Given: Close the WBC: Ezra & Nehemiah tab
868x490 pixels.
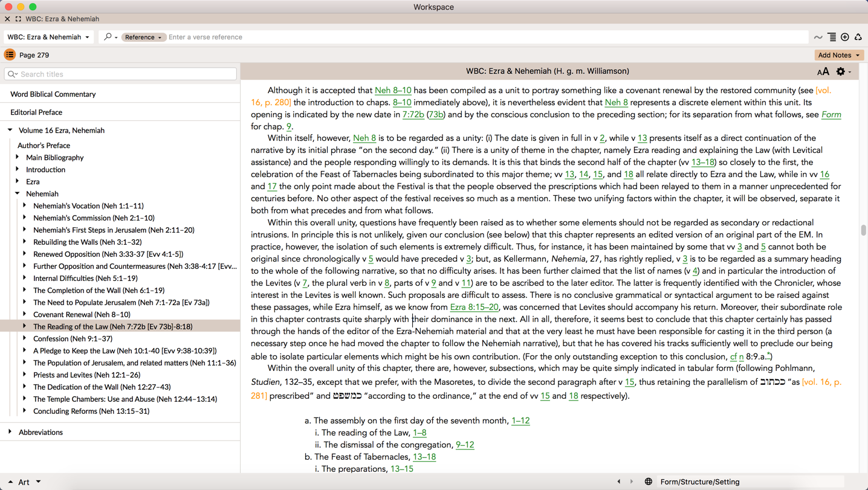Looking at the screenshot, I should pos(7,19).
